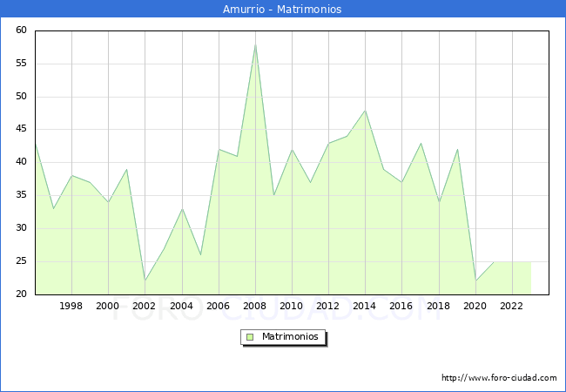Click the x-axis label 2012
566x392 pixels.
[x=327, y=306]
